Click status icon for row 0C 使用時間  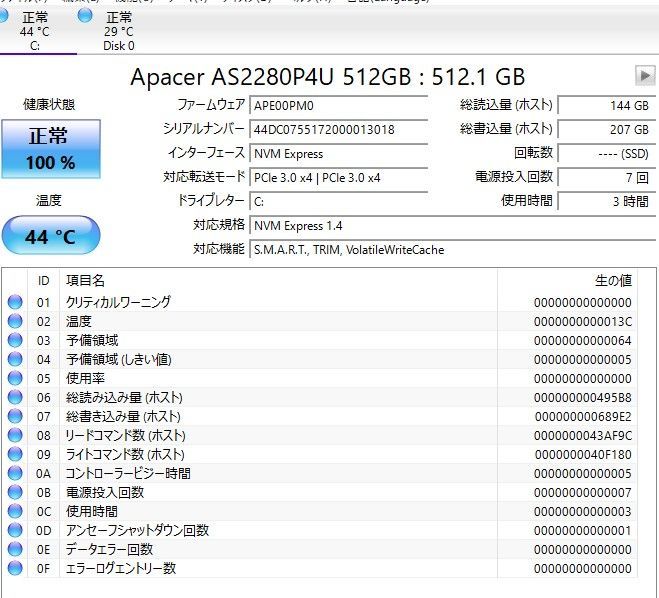(15, 511)
